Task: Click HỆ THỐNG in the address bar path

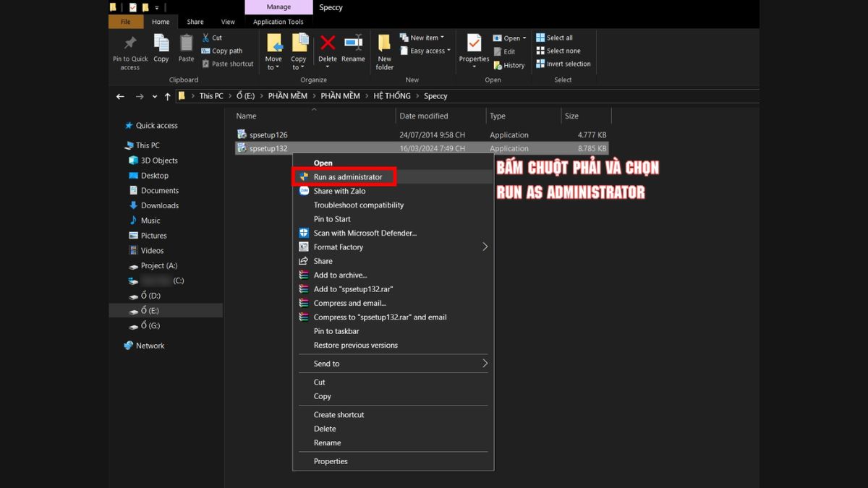Action: click(x=392, y=96)
